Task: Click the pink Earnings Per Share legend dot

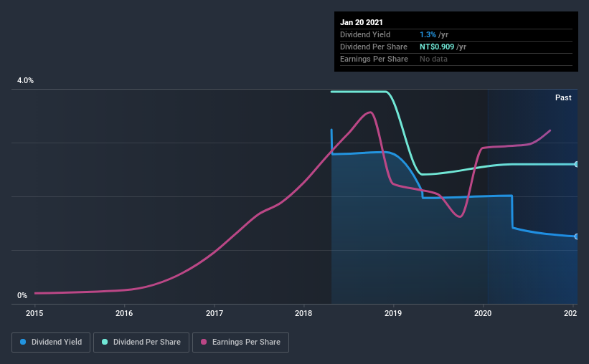Action: point(204,342)
